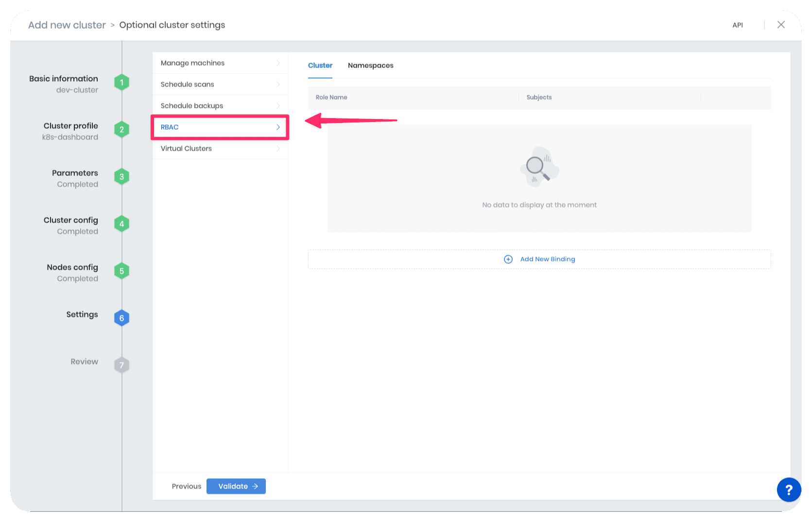Viewport: 812px width, 522px height.
Task: Click the dev-cluster name text
Action: 77,90
